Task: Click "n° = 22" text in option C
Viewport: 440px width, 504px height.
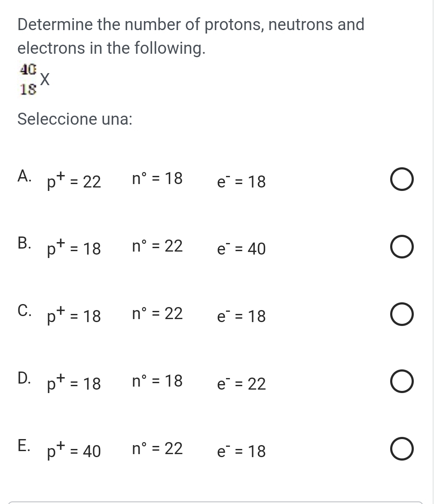Action: 157,313
